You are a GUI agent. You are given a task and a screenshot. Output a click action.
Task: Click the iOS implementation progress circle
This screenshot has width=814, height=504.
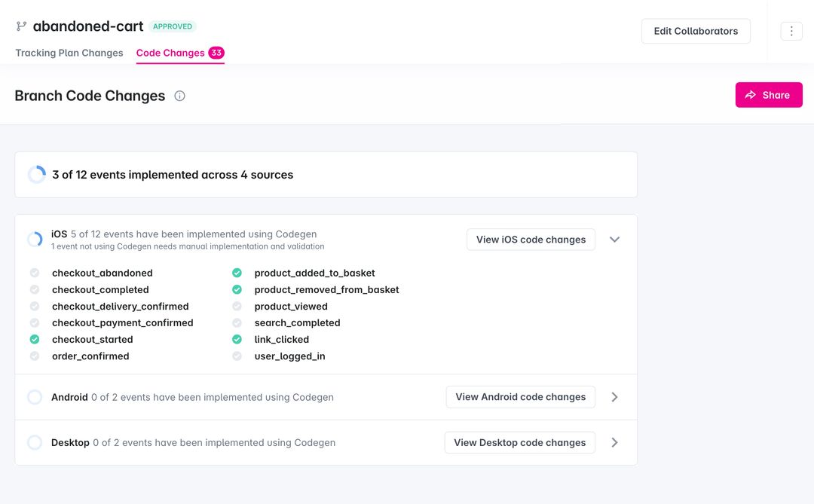[35, 239]
